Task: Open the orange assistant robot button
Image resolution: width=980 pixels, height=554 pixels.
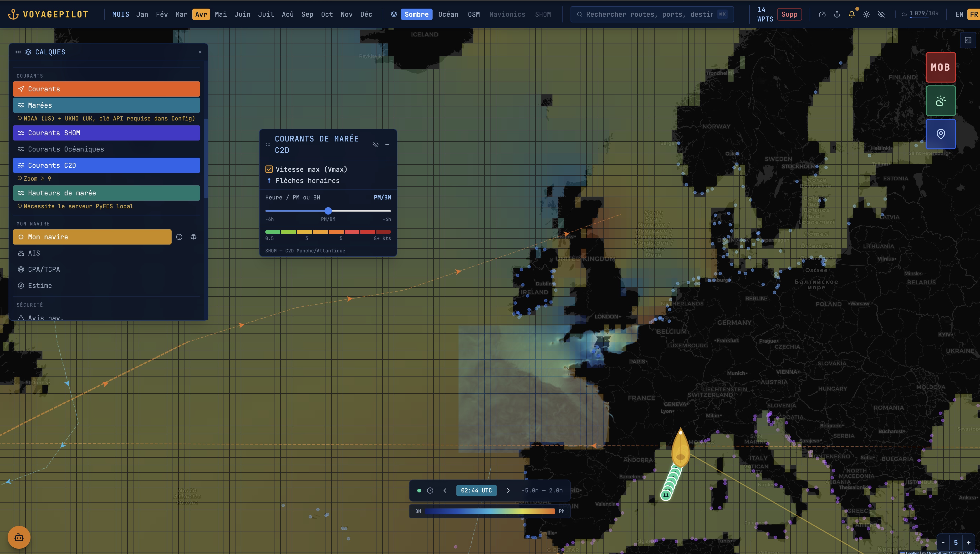Action: pyautogui.click(x=19, y=537)
